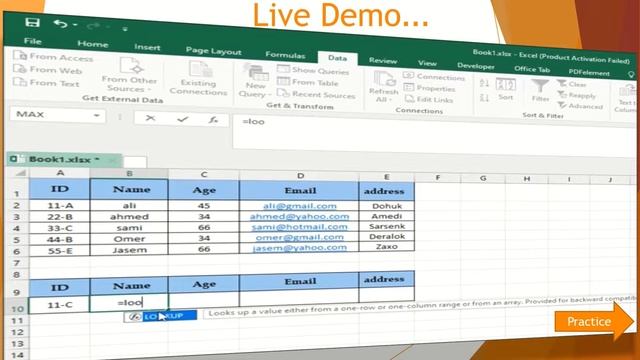Select cell containing ID 44-B
The image size is (640, 360).
(x=60, y=239)
